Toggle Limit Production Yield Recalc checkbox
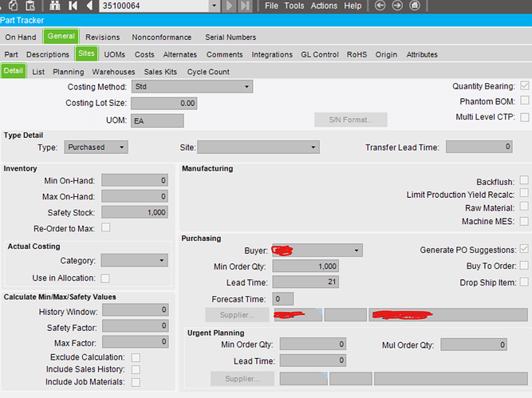Image resolution: width=532 pixels, height=398 pixels. click(524, 193)
